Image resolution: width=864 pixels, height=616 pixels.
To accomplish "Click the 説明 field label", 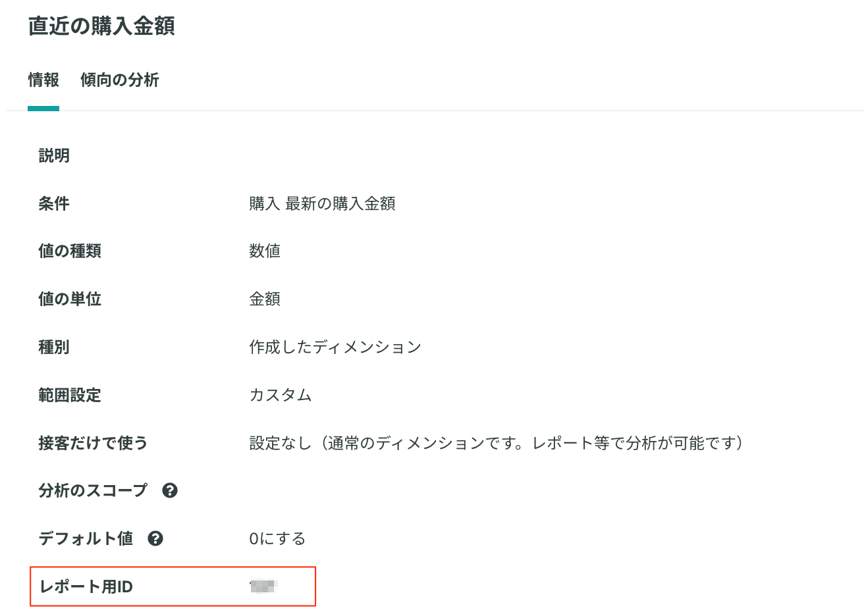I will [x=54, y=156].
